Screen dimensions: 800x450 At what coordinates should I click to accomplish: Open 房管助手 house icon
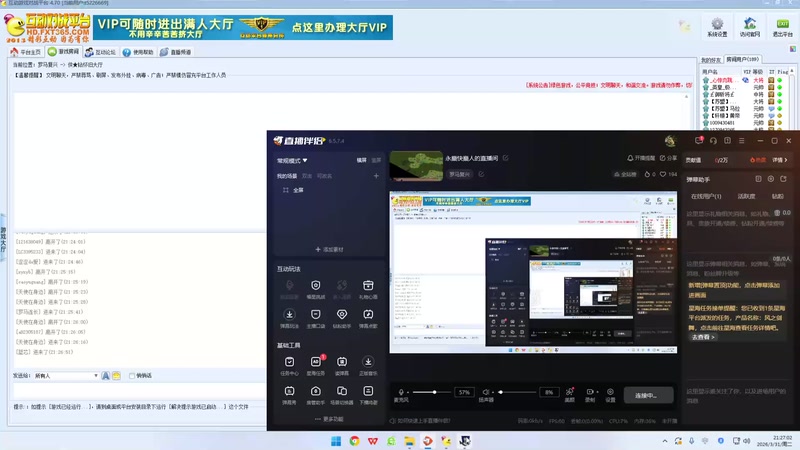pyautogui.click(x=316, y=391)
